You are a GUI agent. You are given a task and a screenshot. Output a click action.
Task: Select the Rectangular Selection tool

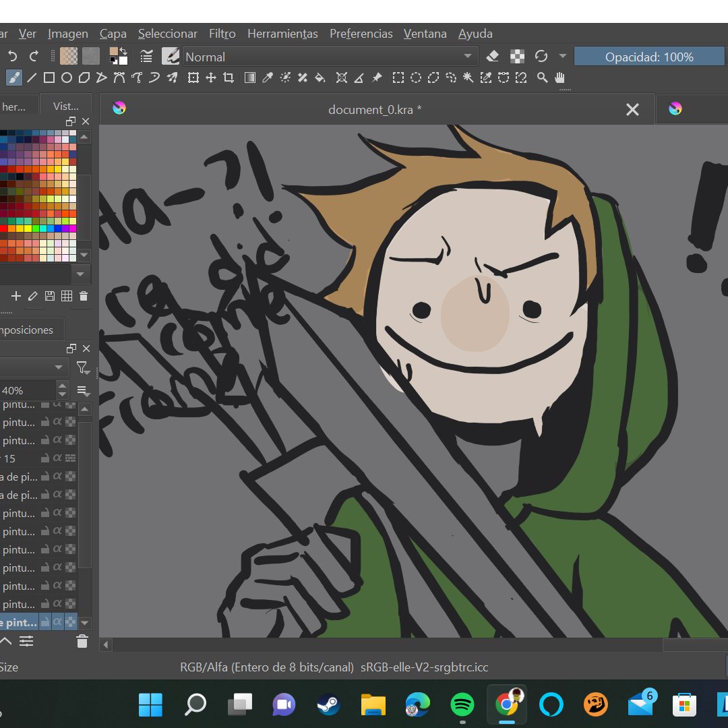point(398,78)
